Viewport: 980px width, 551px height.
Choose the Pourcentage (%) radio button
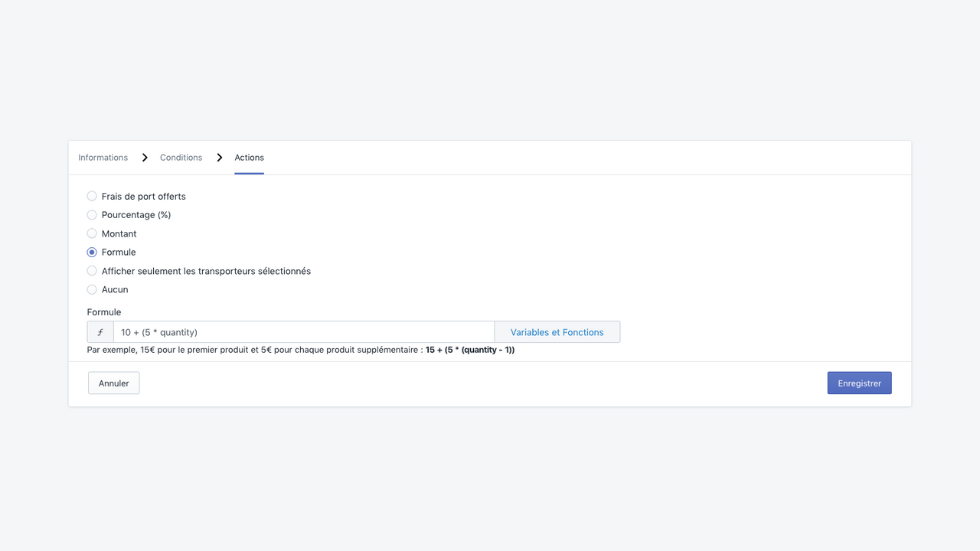92,215
